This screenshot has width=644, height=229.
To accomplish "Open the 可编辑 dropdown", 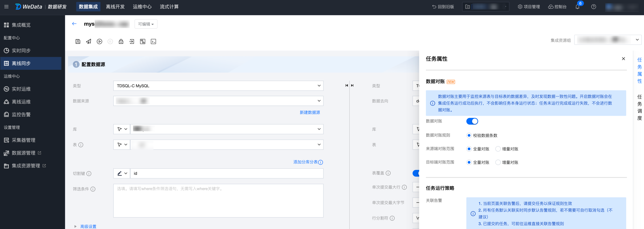I will click(x=146, y=24).
